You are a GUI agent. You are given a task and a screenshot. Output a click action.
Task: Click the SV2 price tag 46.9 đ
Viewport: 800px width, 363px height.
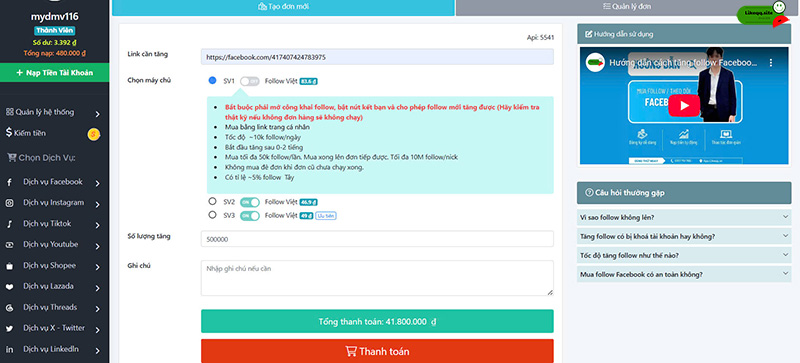coord(309,202)
